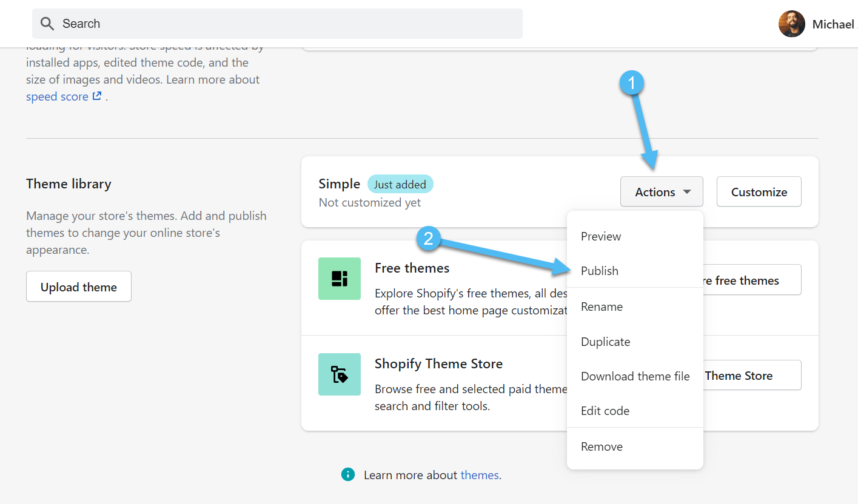Screen dimensions: 858x504
Task: Click the search magnifier icon
Action: point(47,24)
